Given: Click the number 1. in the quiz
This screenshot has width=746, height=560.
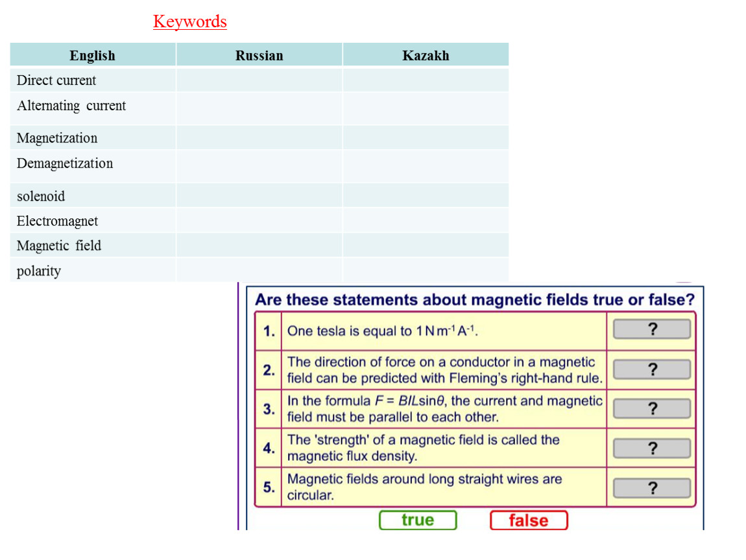Looking at the screenshot, I should tap(269, 331).
